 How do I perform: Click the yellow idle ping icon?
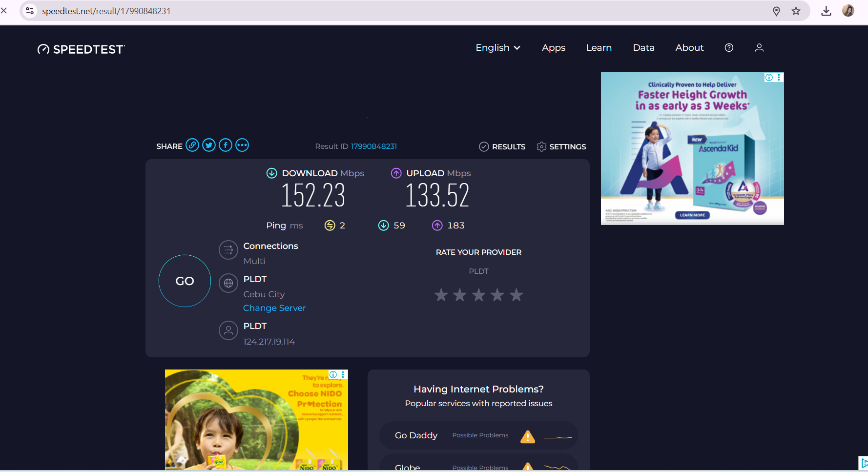click(330, 225)
